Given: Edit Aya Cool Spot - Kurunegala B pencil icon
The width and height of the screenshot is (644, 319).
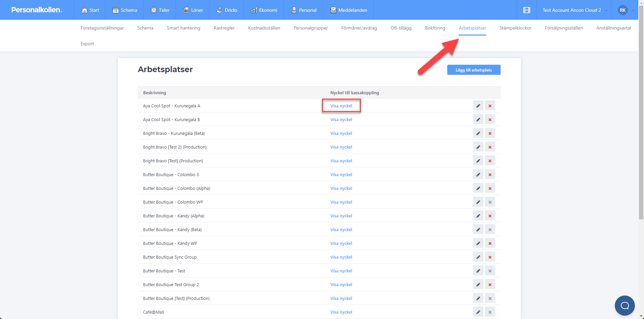Looking at the screenshot, I should pyautogui.click(x=478, y=119).
